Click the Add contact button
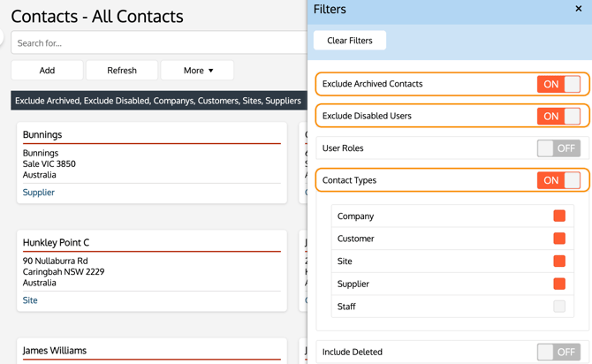 pyautogui.click(x=47, y=71)
